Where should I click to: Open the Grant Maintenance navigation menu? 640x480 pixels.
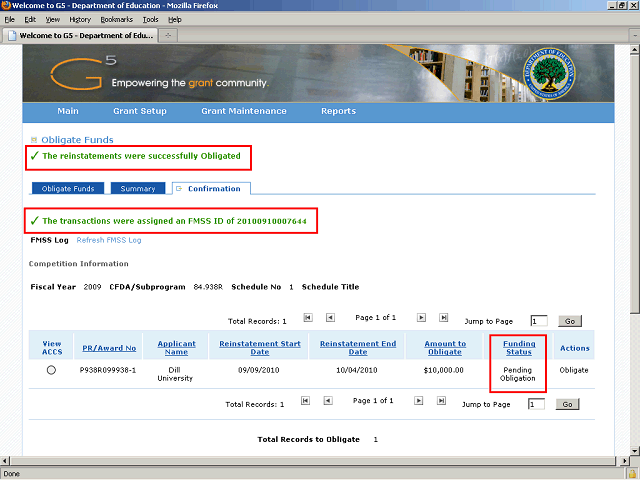click(244, 111)
